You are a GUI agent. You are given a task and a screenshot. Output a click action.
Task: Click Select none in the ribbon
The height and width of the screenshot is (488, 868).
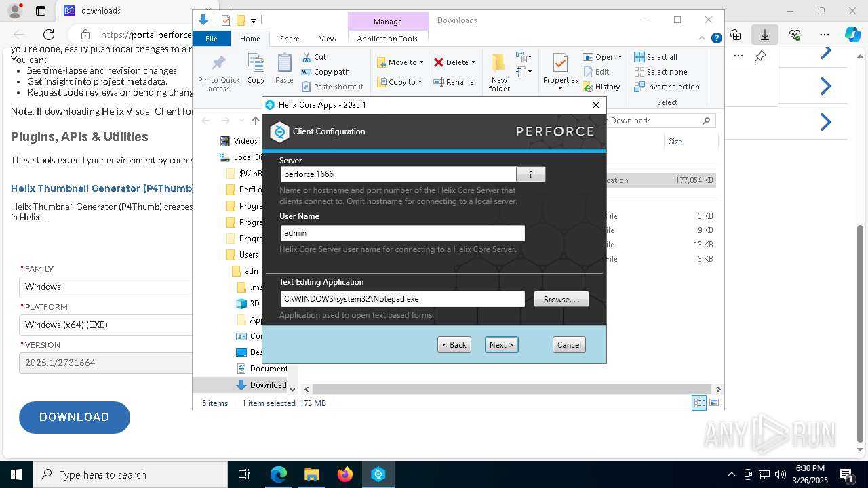click(660, 72)
